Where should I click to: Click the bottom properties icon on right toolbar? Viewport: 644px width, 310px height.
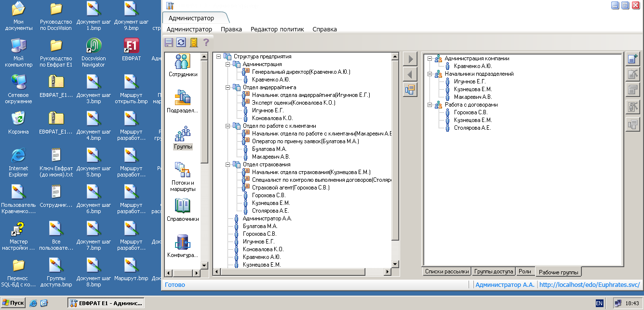click(x=632, y=125)
